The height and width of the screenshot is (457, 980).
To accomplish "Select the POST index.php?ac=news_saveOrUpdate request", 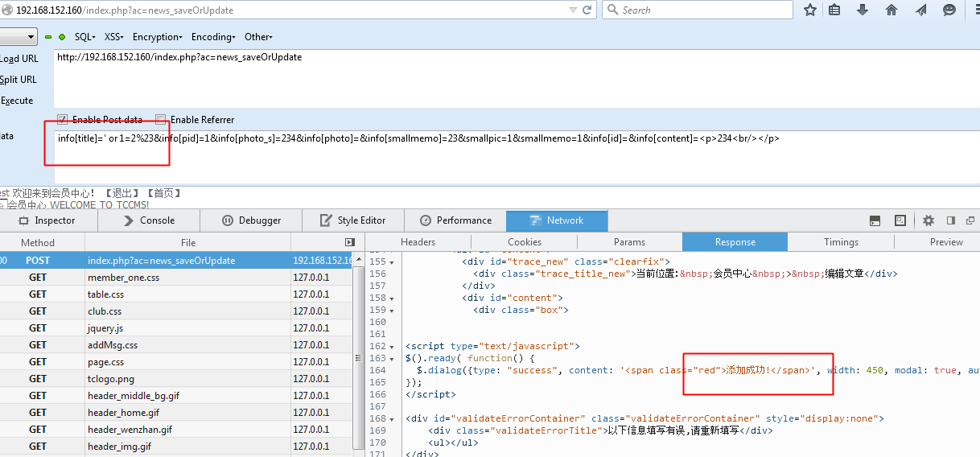I will [x=177, y=261].
